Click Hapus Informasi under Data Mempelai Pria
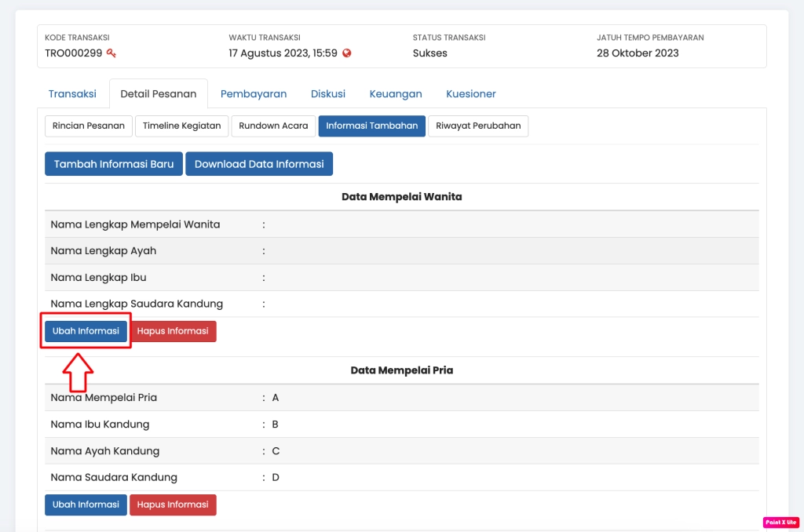 pos(173,505)
